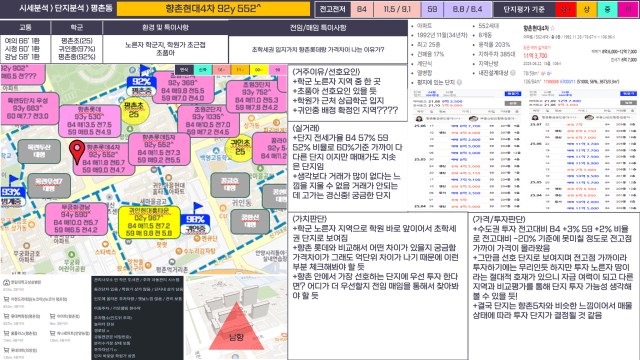Viewport: 640px width, 360px height.
Task: Click the 11.5 / 9.1 value box
Action: (397, 9)
